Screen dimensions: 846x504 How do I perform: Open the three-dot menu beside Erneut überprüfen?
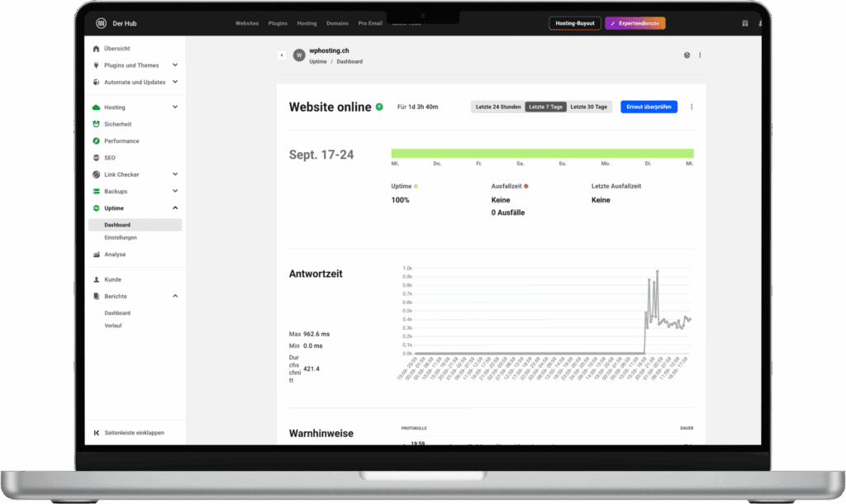click(692, 107)
